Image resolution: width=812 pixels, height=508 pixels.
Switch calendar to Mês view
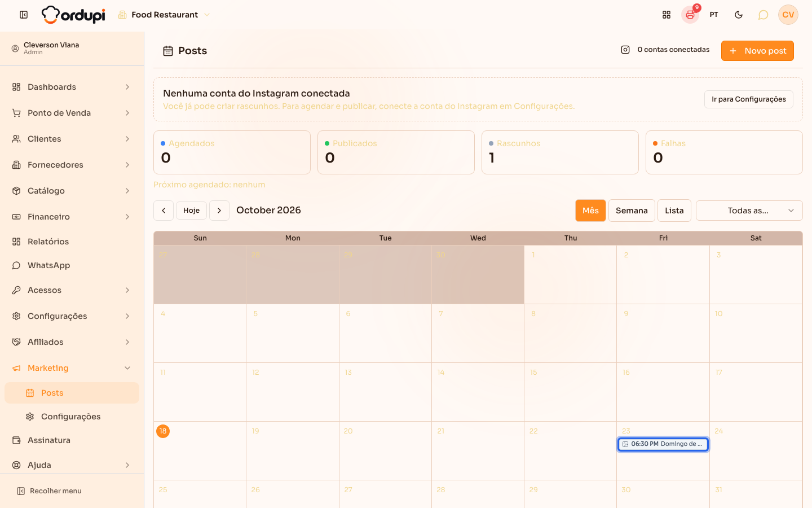(590, 211)
